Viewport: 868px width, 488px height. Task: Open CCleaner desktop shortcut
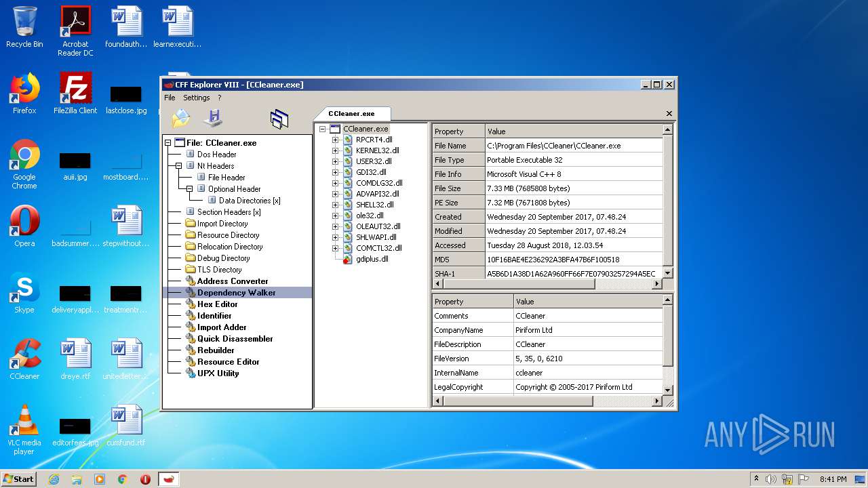pyautogui.click(x=24, y=360)
